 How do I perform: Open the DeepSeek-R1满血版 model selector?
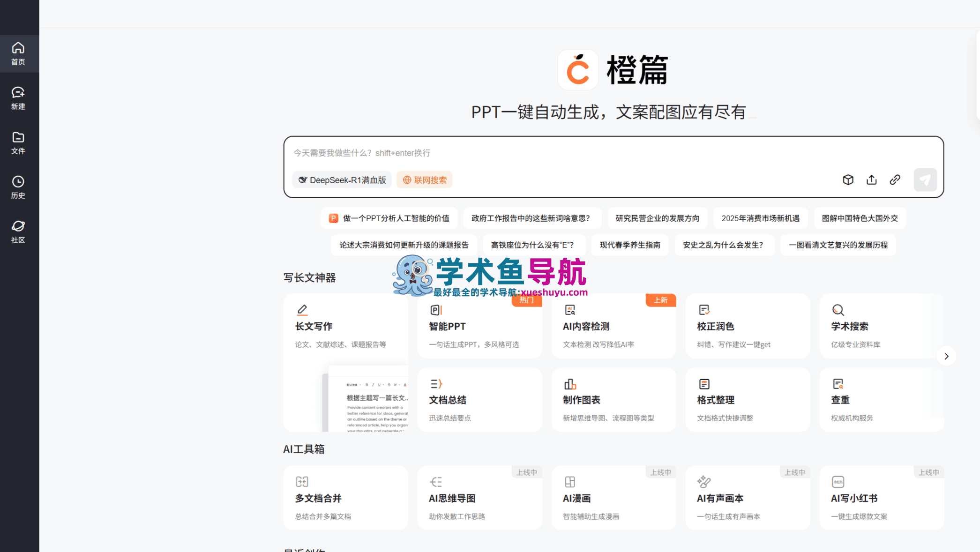342,180
